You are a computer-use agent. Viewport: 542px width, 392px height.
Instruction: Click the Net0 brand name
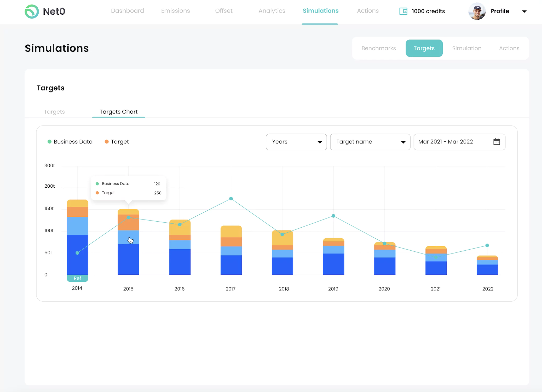tap(54, 11)
